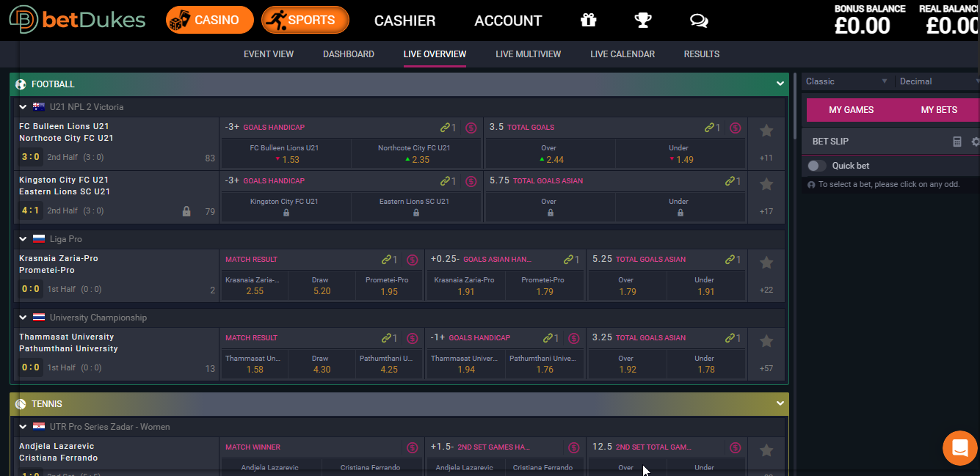Open the Classic view dropdown
Screen dimensions: 980x476
coord(846,81)
